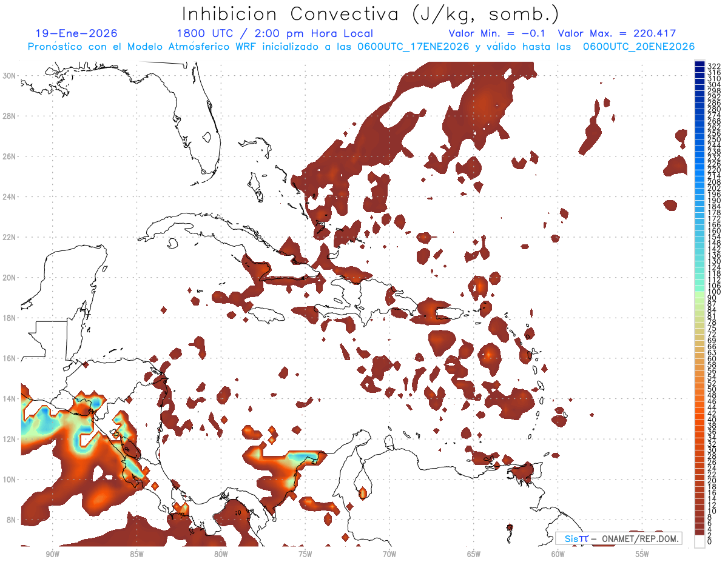Click the 75W longitude label
This screenshot has width=728, height=562.
tap(305, 554)
